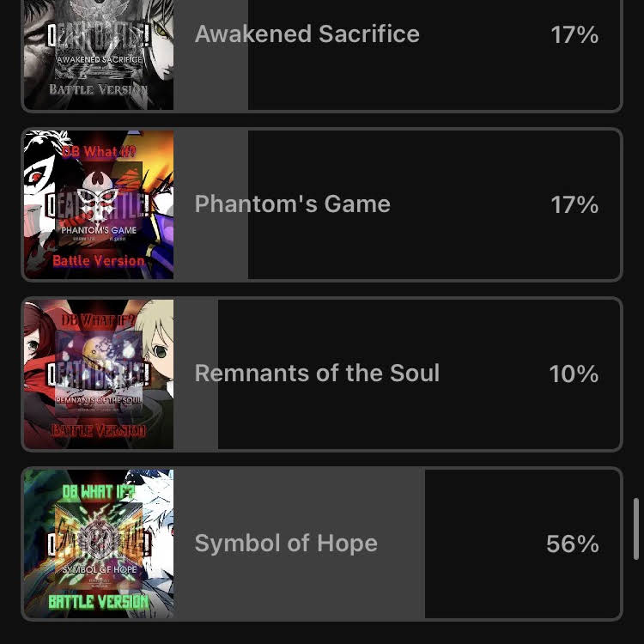Click the crest emblem in Symbol of Hope art
The height and width of the screenshot is (644, 644).
99,542
